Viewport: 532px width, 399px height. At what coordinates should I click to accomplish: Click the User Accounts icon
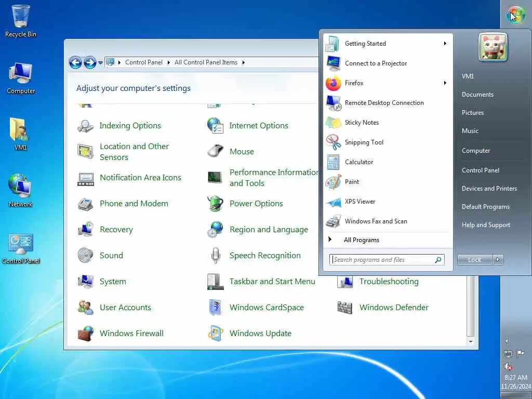click(86, 308)
